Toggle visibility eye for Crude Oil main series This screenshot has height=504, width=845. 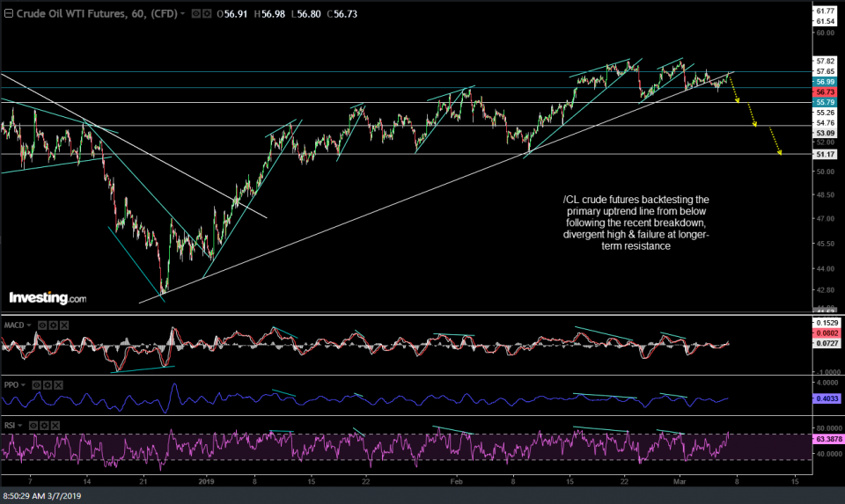point(196,13)
